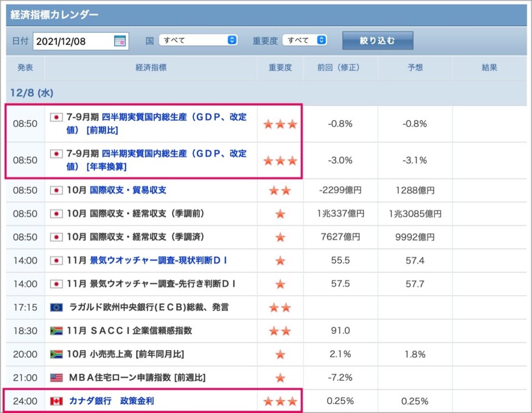The width and height of the screenshot is (532, 413).
Task: Click two-star rating on ＳＡＣＣＩ row
Action: [x=280, y=331]
